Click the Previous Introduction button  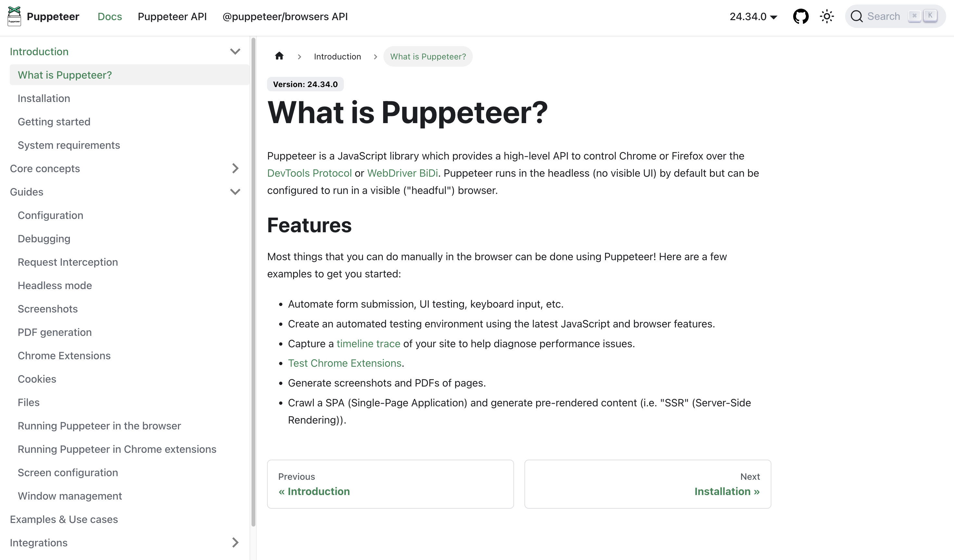[x=390, y=484]
